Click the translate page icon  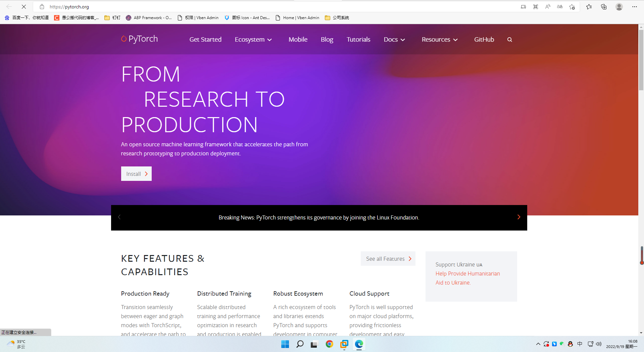(x=560, y=7)
